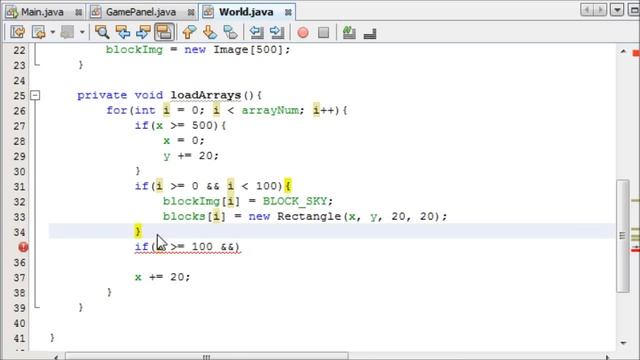Click 'BLOCK_SKY' on line 32

[x=295, y=201]
